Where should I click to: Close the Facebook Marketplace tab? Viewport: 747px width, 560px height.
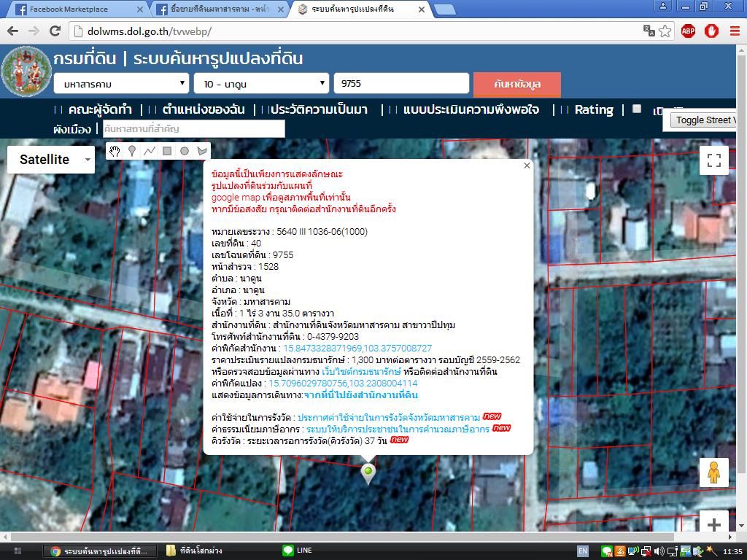(x=139, y=9)
